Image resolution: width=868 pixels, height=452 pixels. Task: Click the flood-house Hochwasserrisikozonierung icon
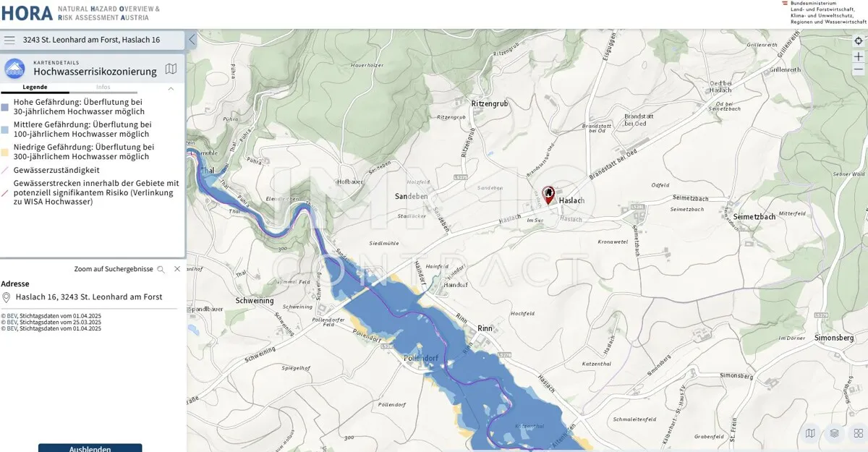14,69
